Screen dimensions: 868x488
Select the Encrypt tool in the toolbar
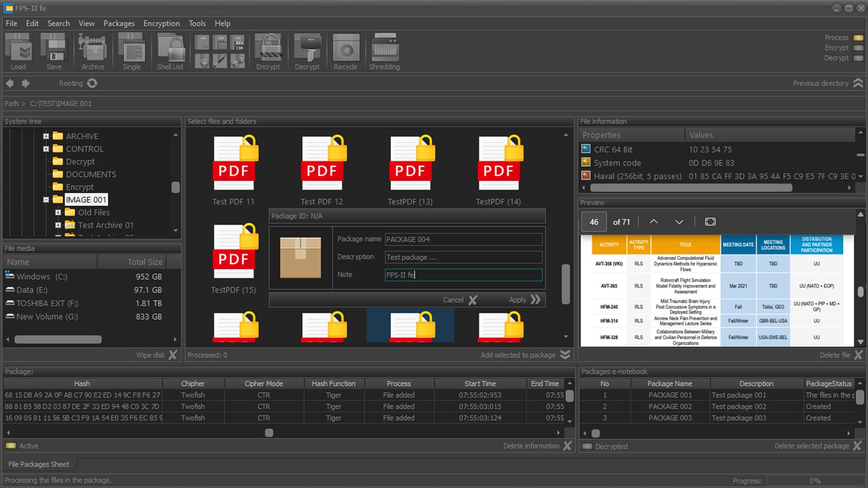268,50
